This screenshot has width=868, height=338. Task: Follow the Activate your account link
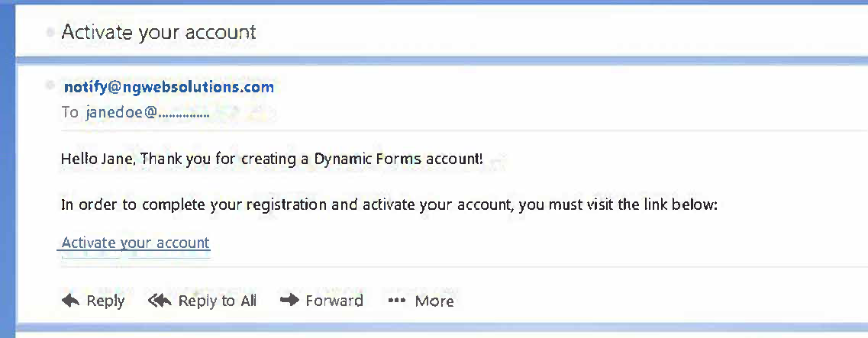(136, 243)
